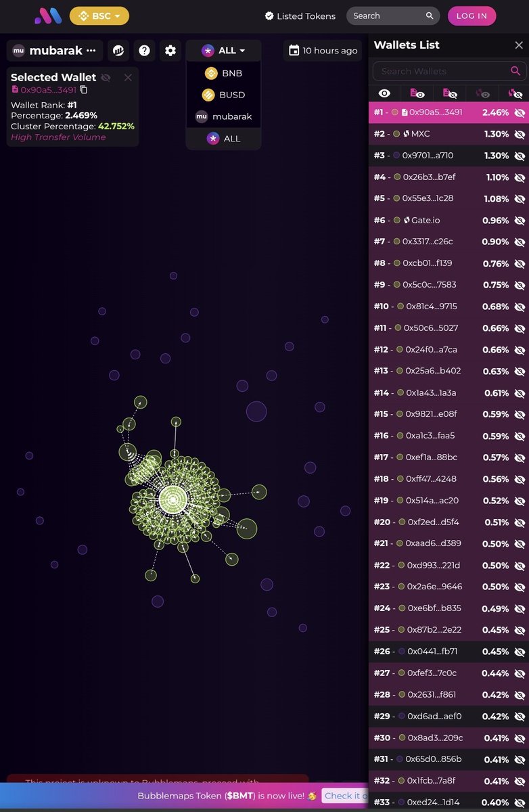Select wallet #8 0xcb01...f139
529x812 pixels.
click(x=448, y=263)
